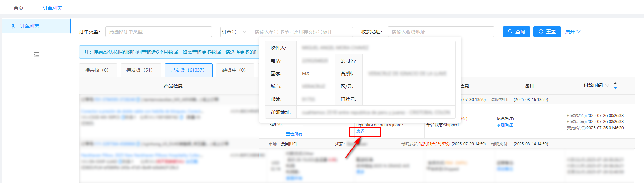644x183 pixels.
Task: Click the 添加备注 link
Action: click(x=505, y=125)
